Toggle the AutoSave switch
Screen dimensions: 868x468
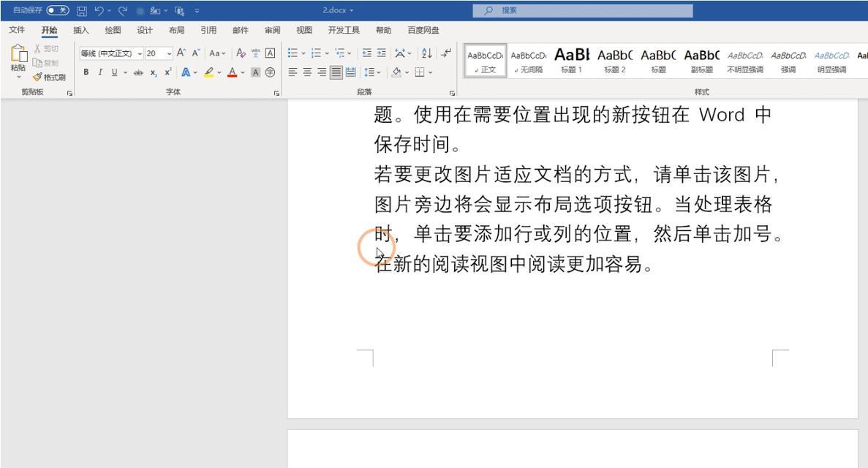coord(58,10)
